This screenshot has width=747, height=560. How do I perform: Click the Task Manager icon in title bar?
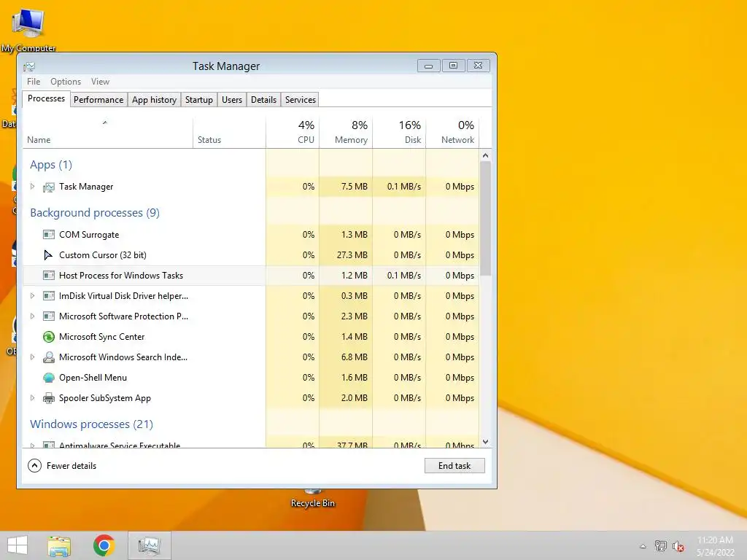29,66
